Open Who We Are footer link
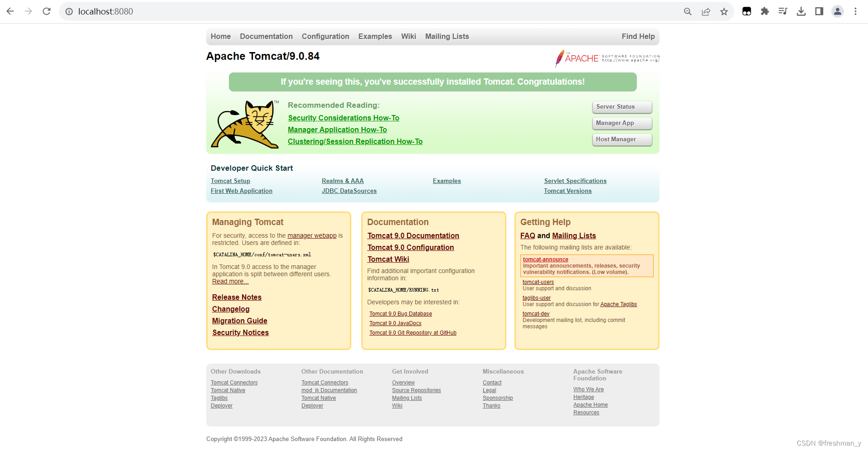The height and width of the screenshot is (451, 868). (x=588, y=389)
